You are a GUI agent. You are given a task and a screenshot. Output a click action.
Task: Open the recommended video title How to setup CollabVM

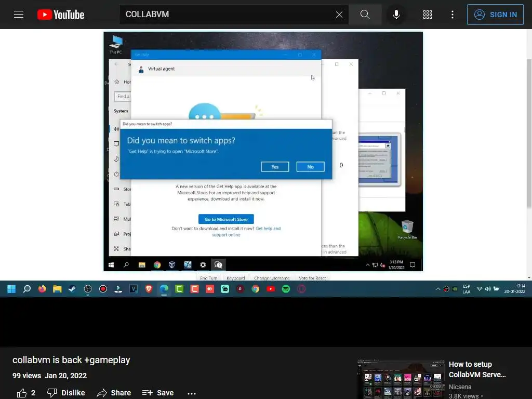pyautogui.click(x=477, y=369)
